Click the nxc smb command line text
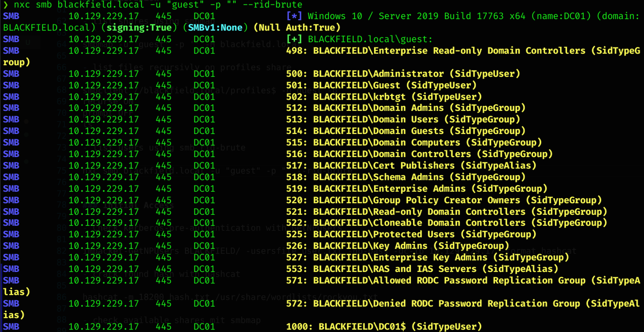644x332 pixels. coord(158,5)
